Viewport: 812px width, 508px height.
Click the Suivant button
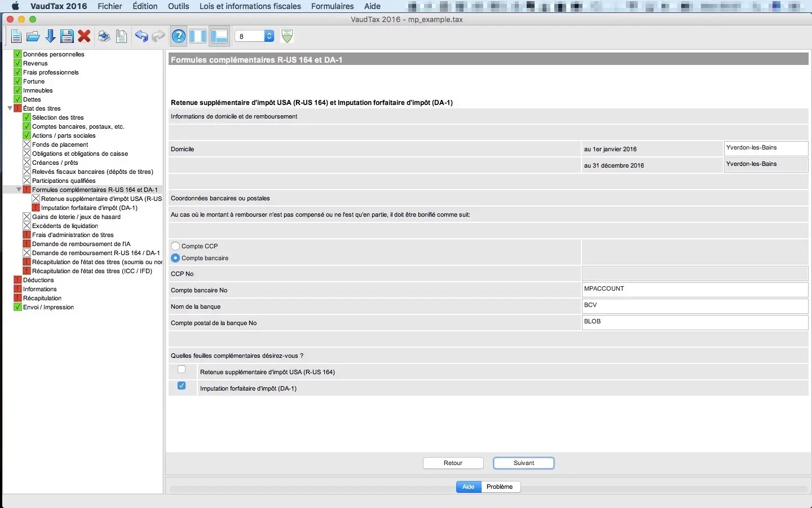pyautogui.click(x=524, y=463)
